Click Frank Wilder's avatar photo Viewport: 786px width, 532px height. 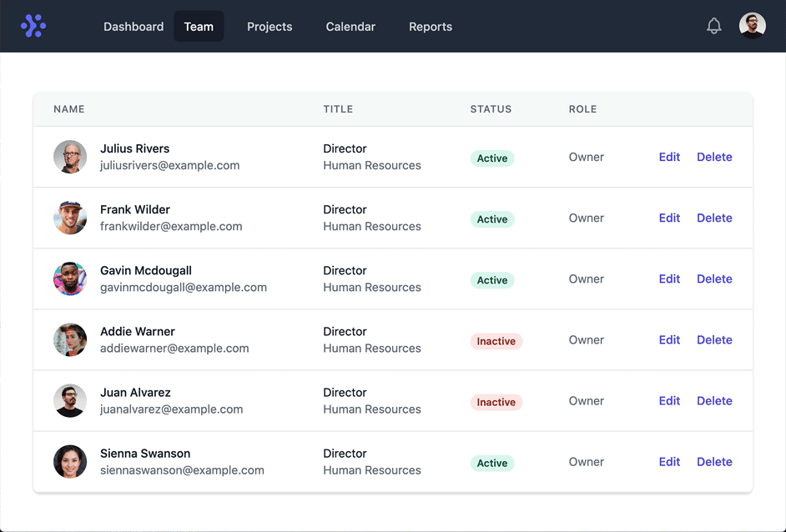[x=70, y=218]
